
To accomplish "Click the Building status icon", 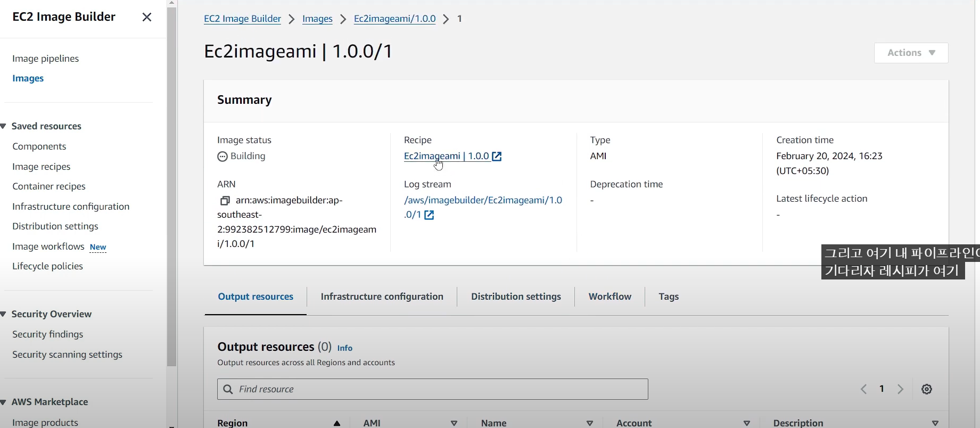I will coord(223,157).
